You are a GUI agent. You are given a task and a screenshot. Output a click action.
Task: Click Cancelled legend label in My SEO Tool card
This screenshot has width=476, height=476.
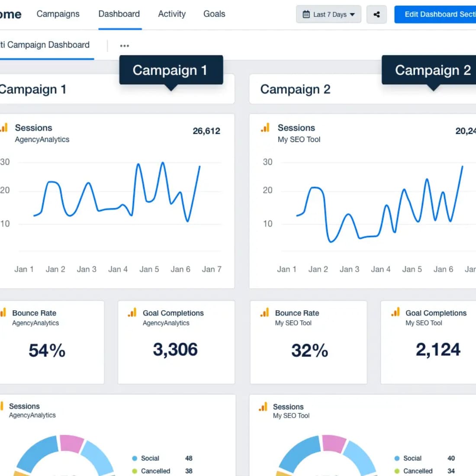[418, 471]
